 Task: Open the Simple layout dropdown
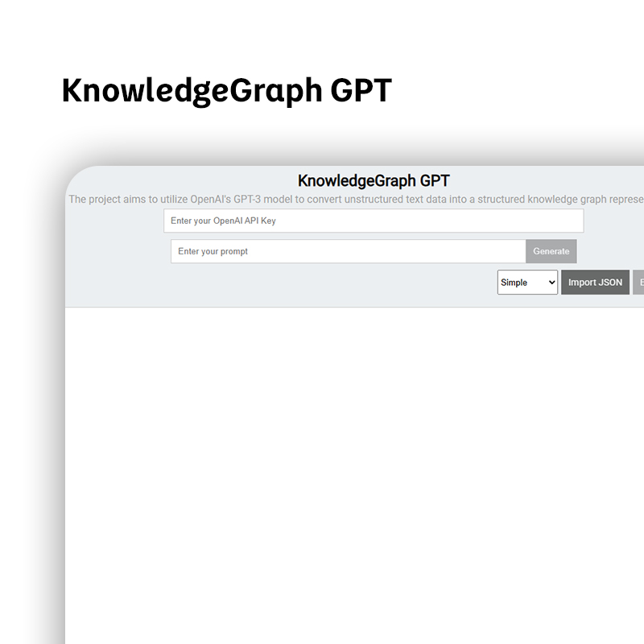[x=527, y=283]
